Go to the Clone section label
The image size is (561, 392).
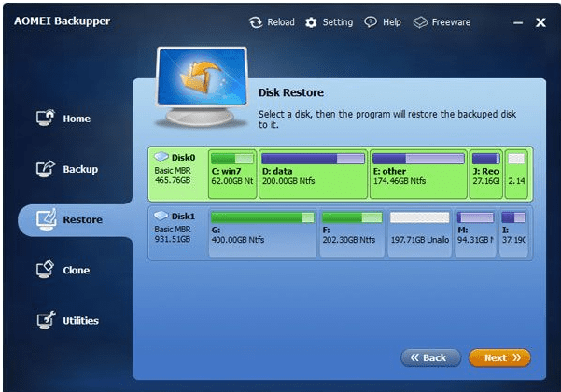(x=77, y=270)
